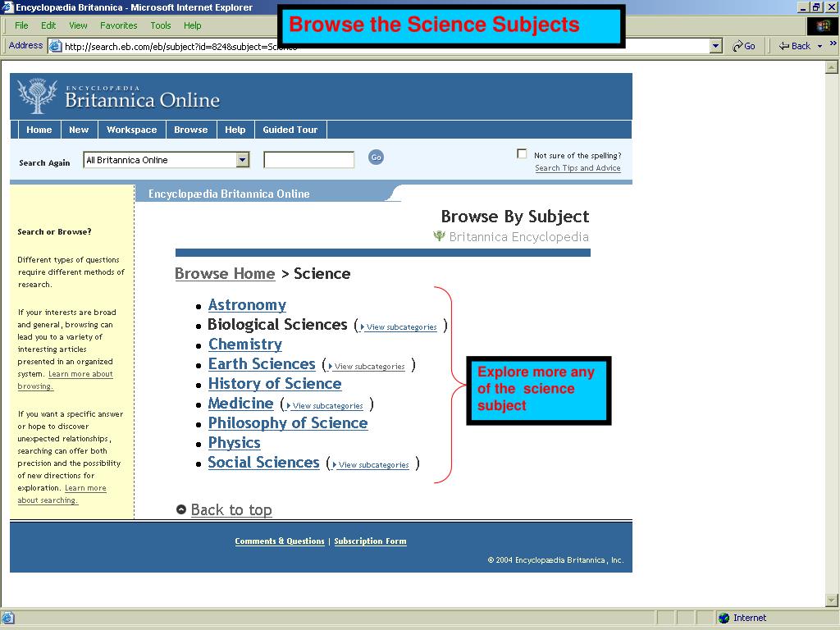
Task: Click the browser Back arrow button
Action: tap(795, 46)
